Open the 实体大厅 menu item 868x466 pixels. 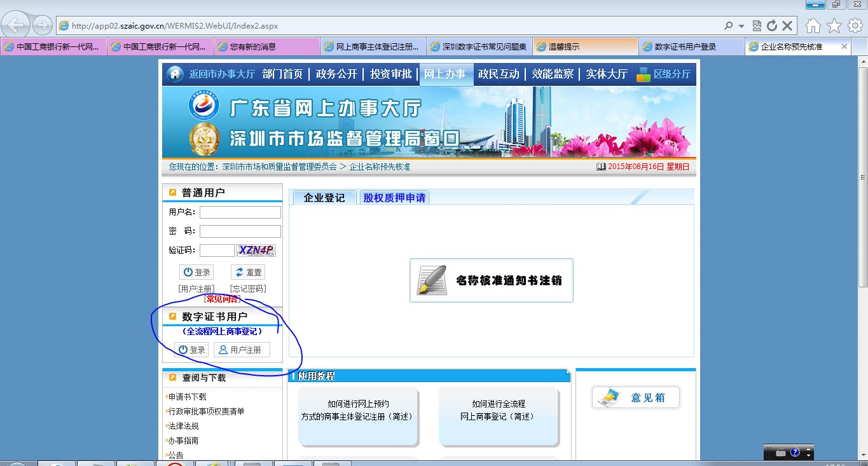(x=607, y=74)
